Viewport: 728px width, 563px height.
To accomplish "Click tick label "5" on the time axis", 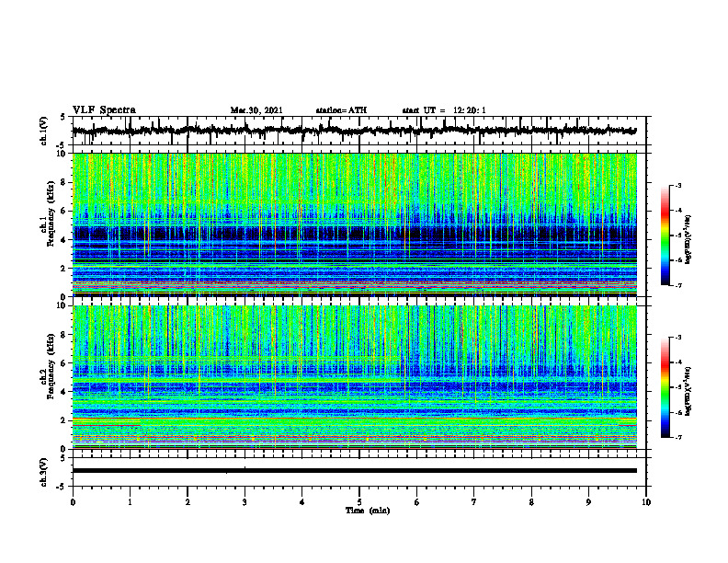I will coord(359,502).
